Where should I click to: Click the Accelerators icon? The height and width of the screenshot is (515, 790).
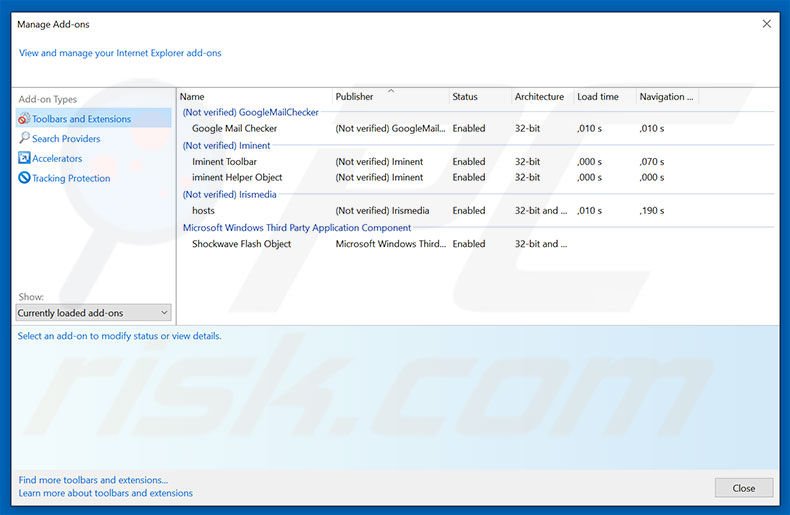[24, 158]
